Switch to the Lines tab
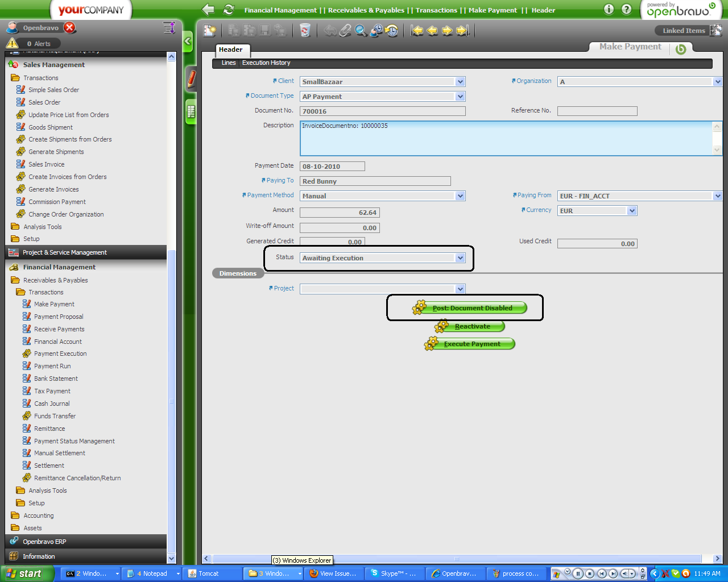 (229, 63)
